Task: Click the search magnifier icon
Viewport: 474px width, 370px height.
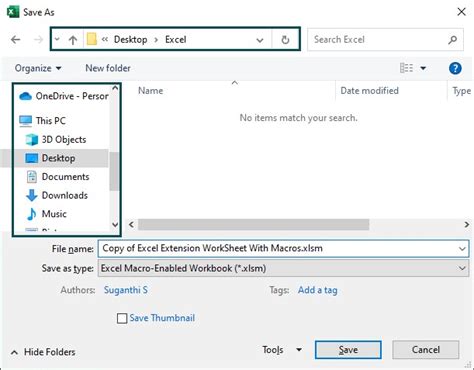Action: click(x=452, y=40)
